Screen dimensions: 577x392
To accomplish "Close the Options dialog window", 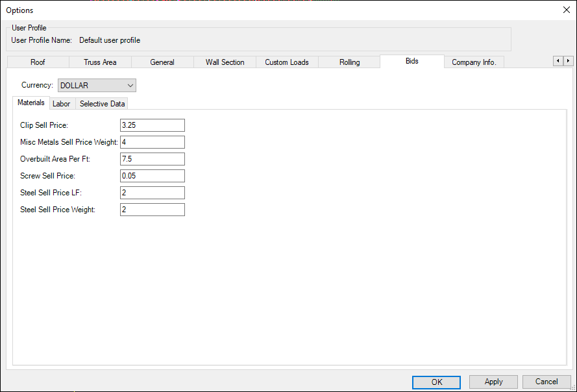I will (x=565, y=10).
